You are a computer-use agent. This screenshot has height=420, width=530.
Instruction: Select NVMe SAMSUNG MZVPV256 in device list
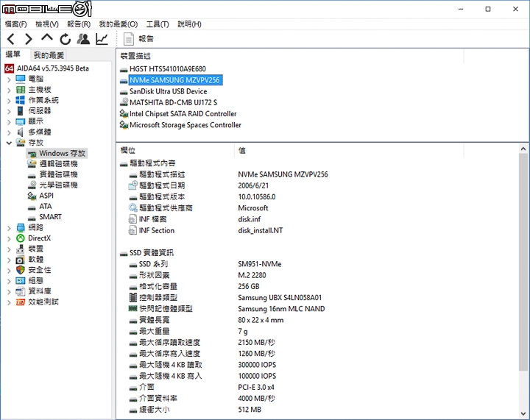[174, 80]
